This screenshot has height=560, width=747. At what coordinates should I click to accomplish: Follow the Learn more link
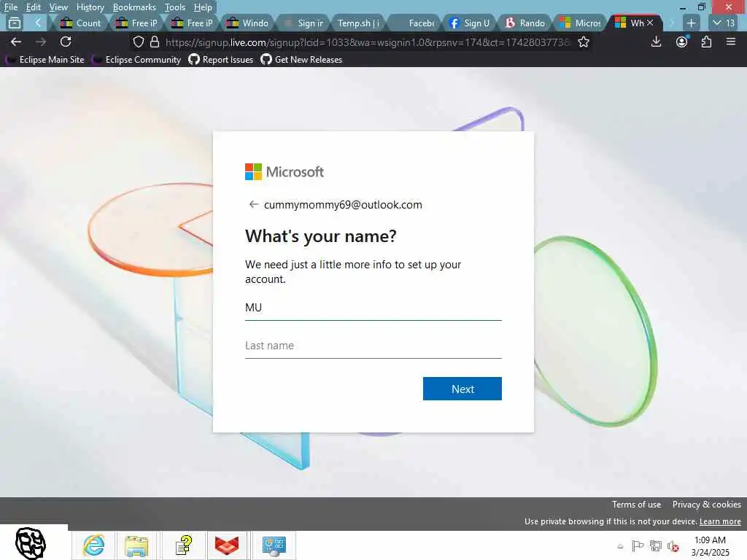click(x=720, y=521)
